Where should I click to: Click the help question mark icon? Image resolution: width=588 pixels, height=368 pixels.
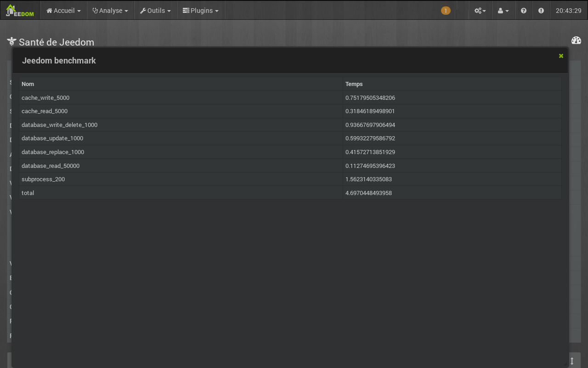[524, 10]
